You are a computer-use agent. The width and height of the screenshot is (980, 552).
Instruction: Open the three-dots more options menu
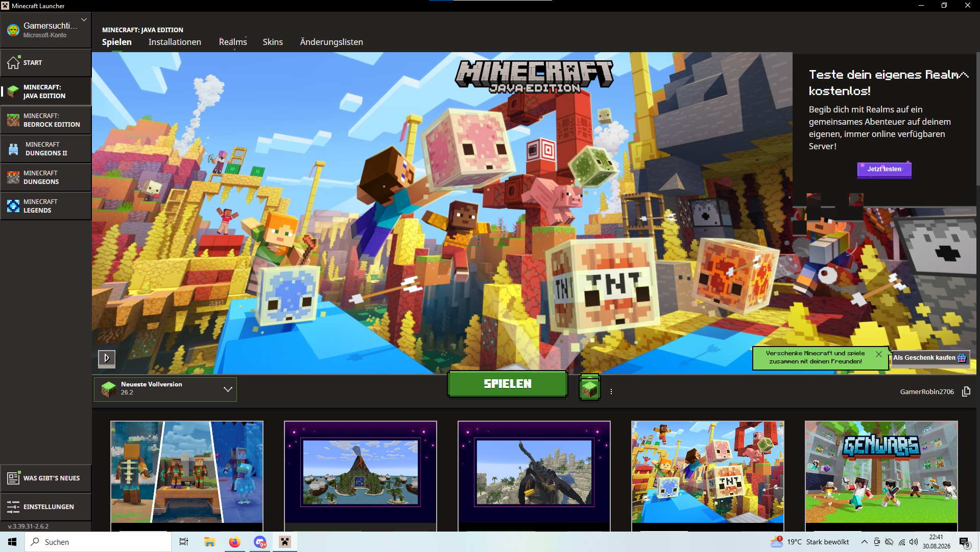[611, 392]
